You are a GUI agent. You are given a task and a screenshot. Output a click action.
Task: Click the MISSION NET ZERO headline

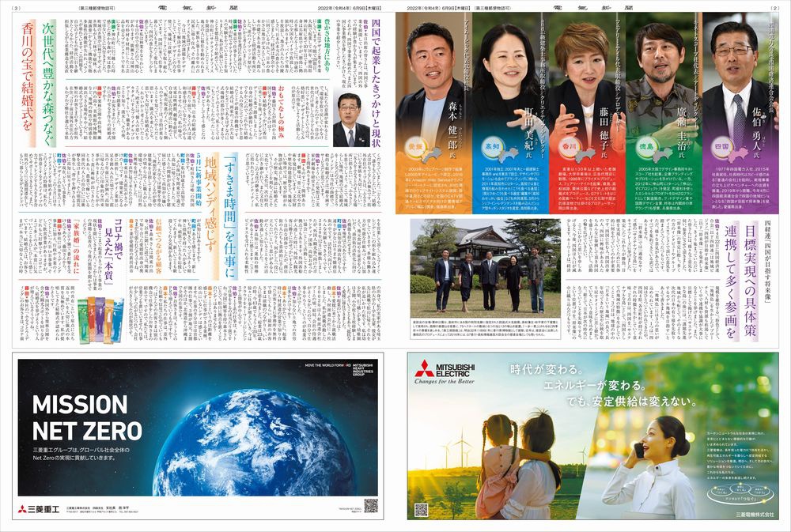tap(87, 417)
